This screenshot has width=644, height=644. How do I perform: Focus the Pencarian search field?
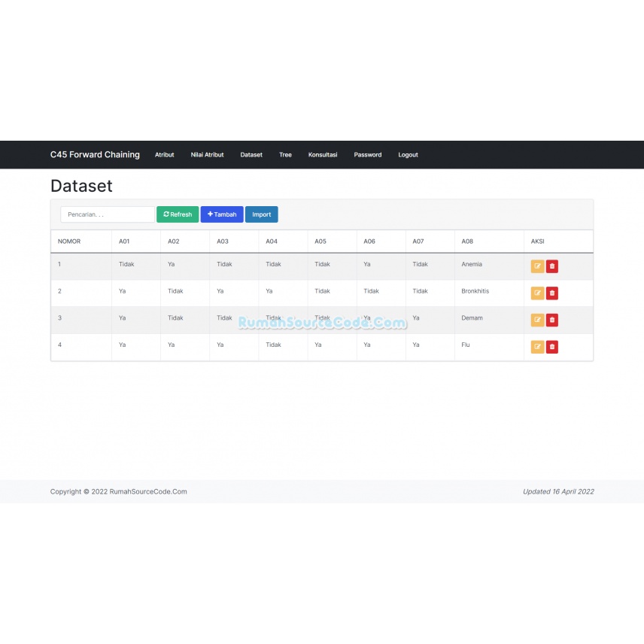pyautogui.click(x=108, y=214)
